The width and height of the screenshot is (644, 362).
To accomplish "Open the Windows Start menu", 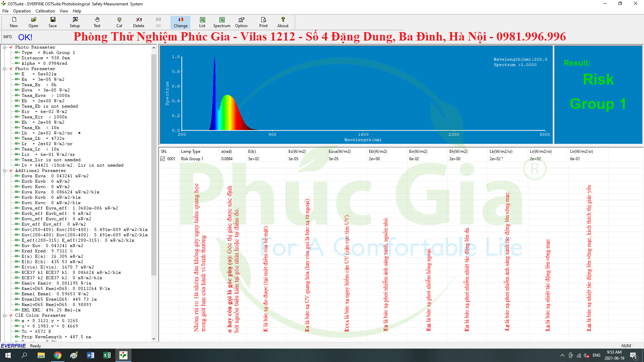I will [x=8, y=355].
